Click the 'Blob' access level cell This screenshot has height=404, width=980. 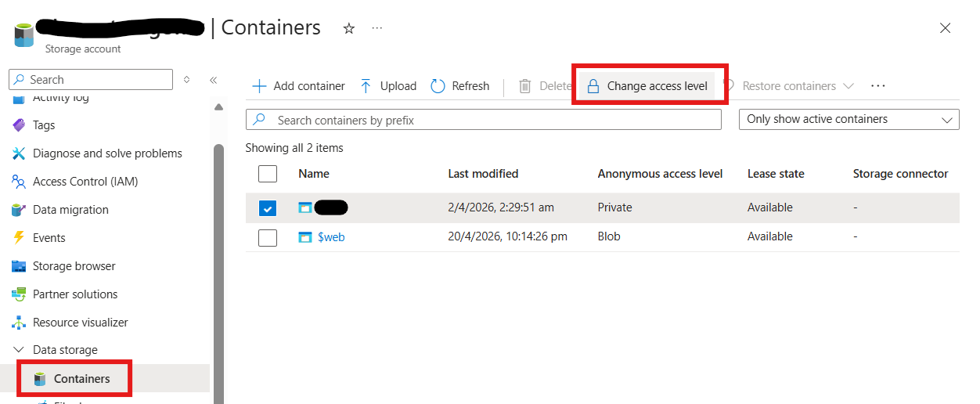click(x=609, y=236)
